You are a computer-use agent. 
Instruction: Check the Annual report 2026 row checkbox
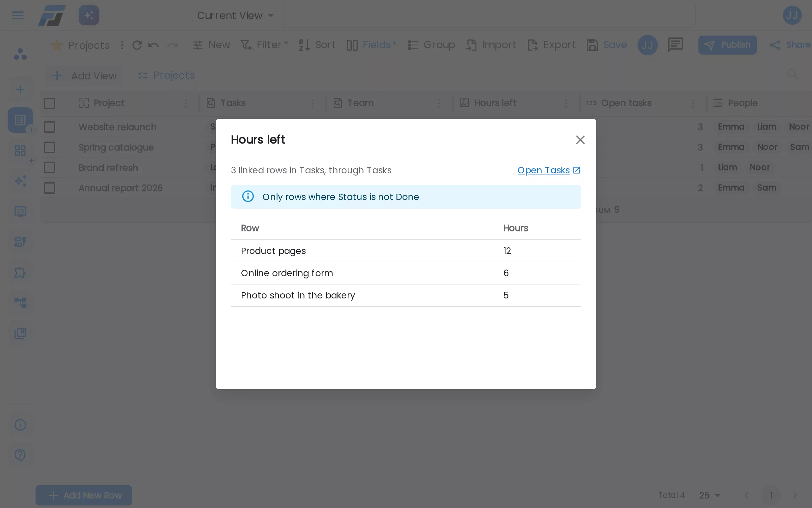(49, 188)
